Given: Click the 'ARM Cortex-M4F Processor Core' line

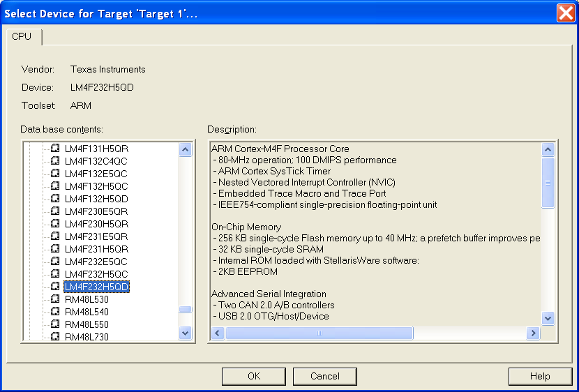Looking at the screenshot, I should (280, 149).
